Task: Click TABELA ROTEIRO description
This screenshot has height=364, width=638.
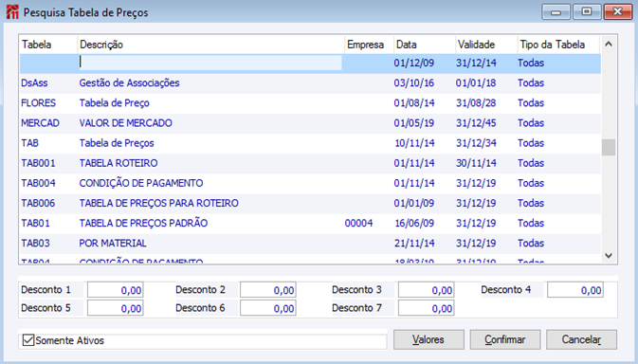Action: (118, 163)
